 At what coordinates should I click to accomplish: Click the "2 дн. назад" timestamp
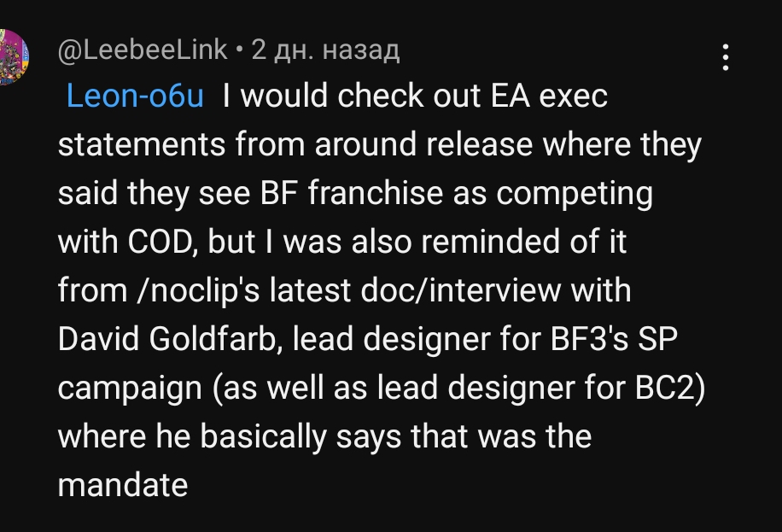pos(325,50)
